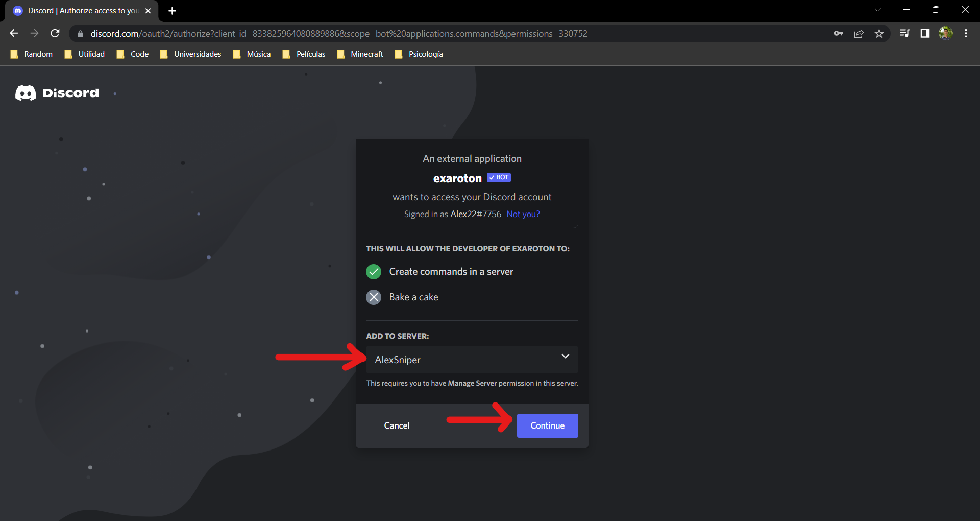The image size is (980, 521).
Task: Minimize the browser window
Action: (906, 10)
